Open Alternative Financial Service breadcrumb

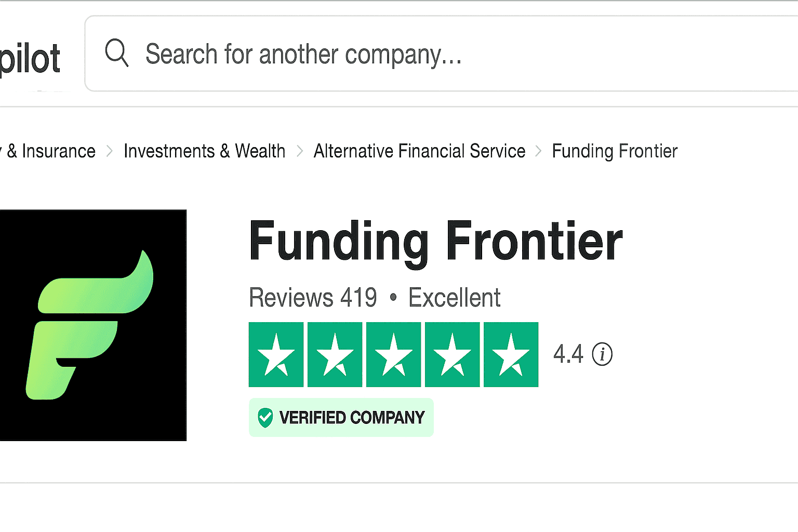(x=419, y=151)
